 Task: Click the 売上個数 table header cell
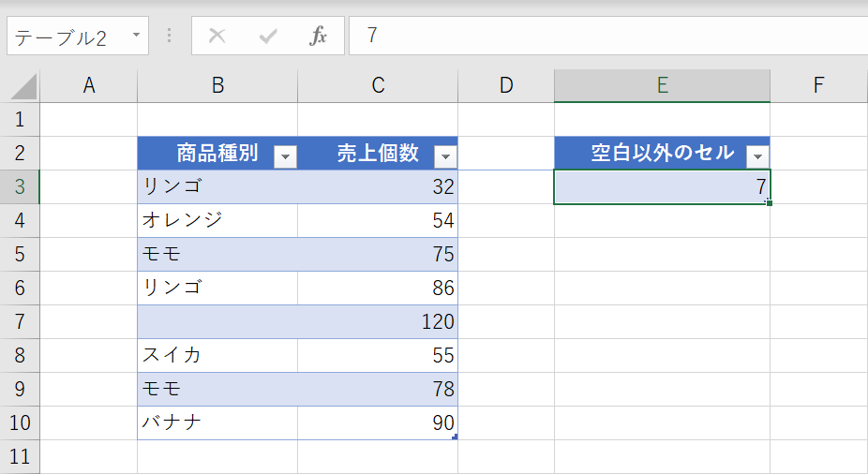coord(378,154)
